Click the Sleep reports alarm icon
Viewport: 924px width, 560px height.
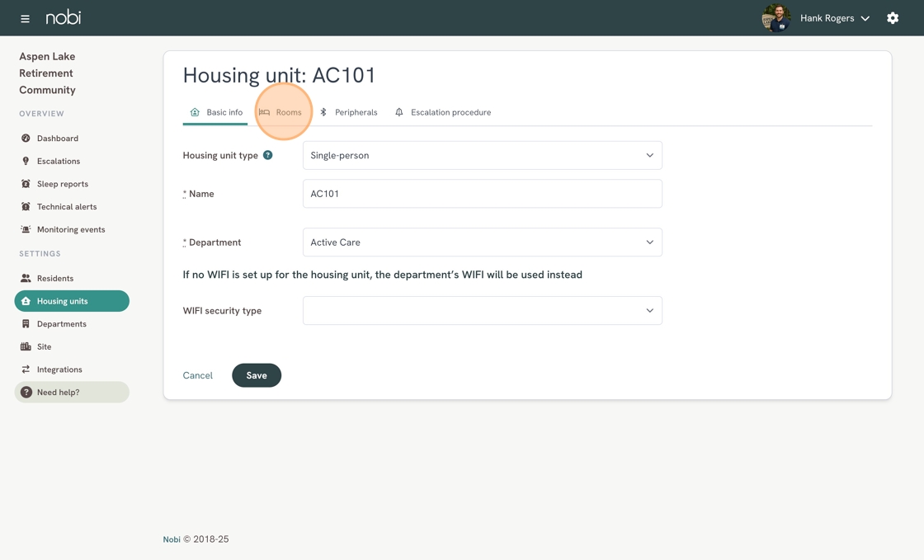(x=26, y=184)
